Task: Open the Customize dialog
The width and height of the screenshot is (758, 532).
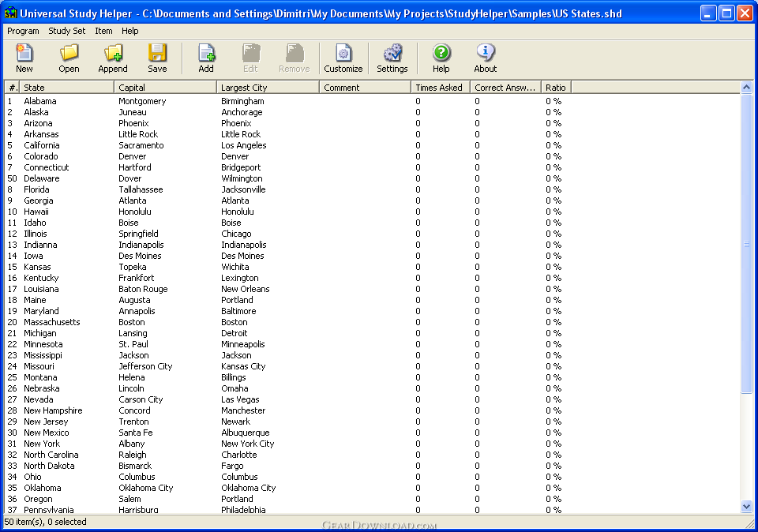Action: [x=343, y=58]
